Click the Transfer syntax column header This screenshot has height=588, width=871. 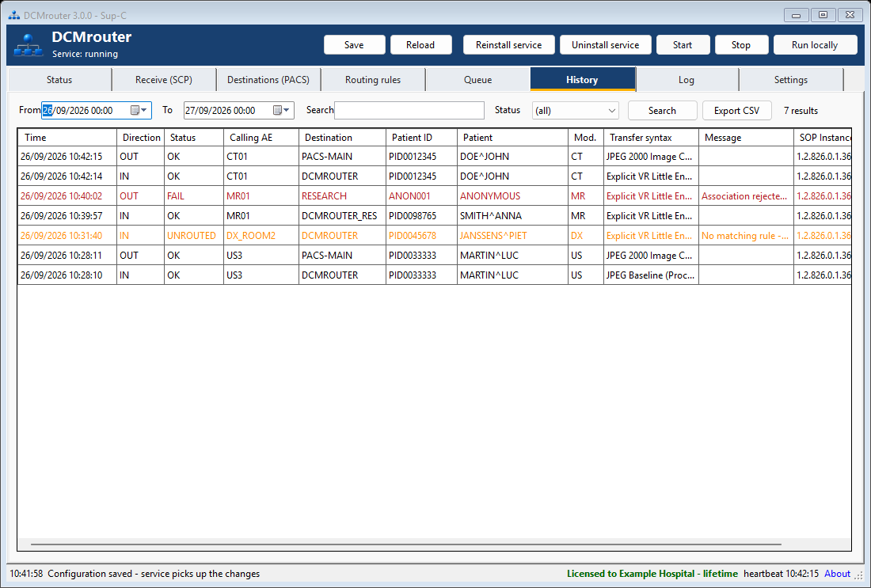(651, 138)
